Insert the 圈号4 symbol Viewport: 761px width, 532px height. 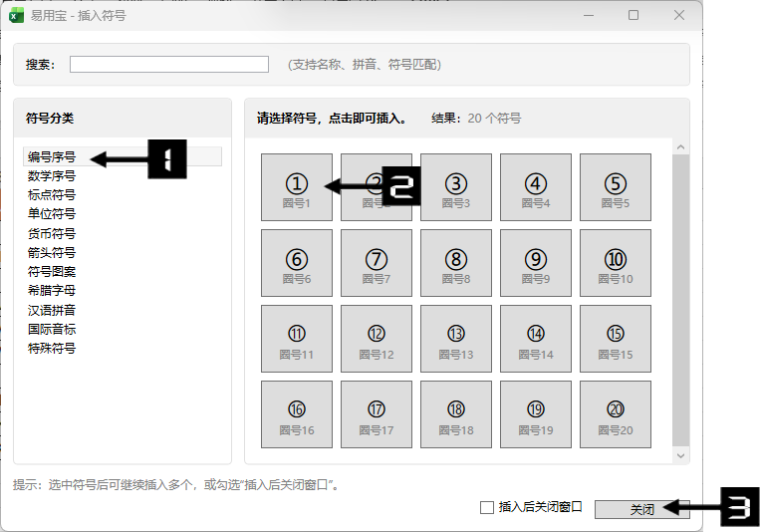[x=535, y=189]
